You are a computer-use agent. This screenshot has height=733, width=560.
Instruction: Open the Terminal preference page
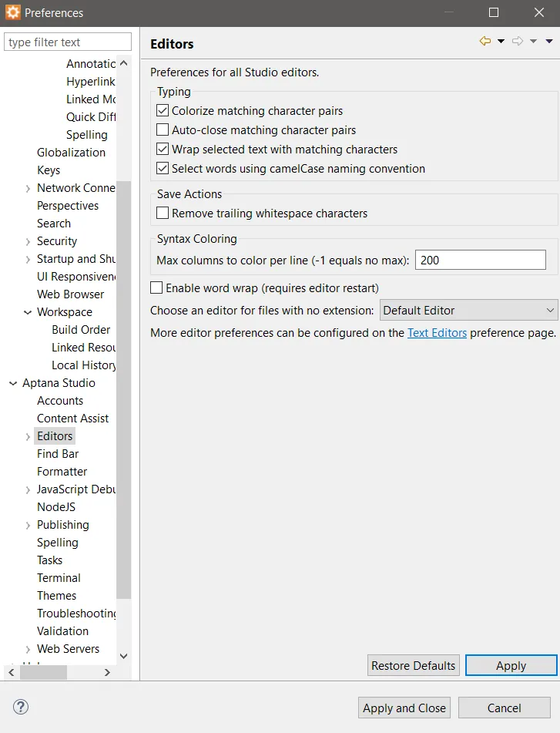coord(59,578)
